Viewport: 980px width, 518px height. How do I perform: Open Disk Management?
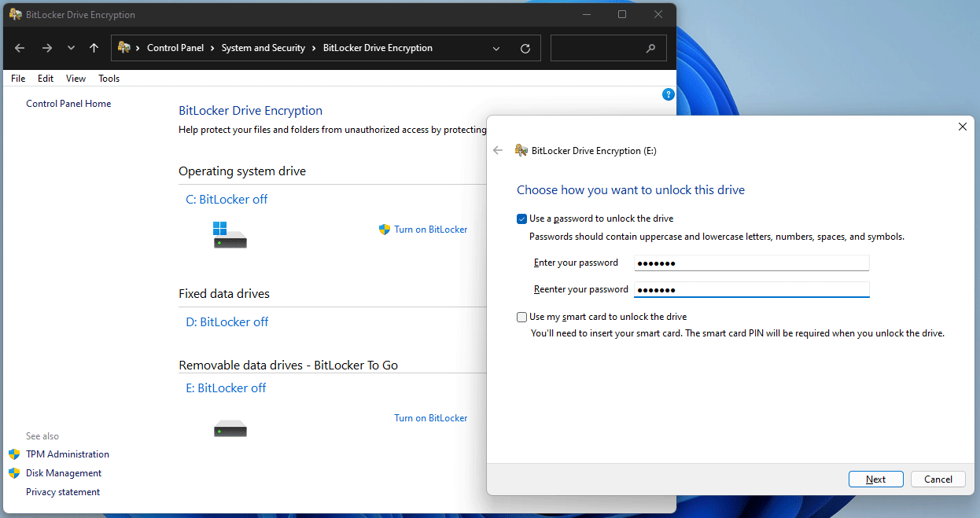64,473
